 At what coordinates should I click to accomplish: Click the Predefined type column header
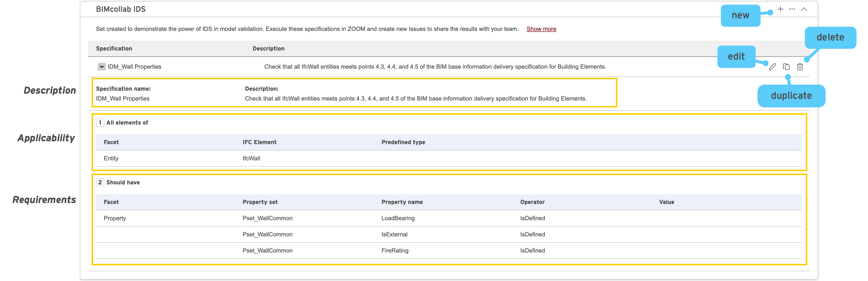click(x=403, y=142)
